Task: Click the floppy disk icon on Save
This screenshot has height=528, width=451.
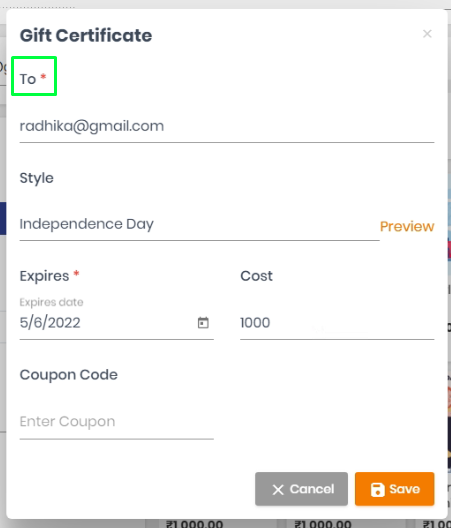Action: point(378,489)
